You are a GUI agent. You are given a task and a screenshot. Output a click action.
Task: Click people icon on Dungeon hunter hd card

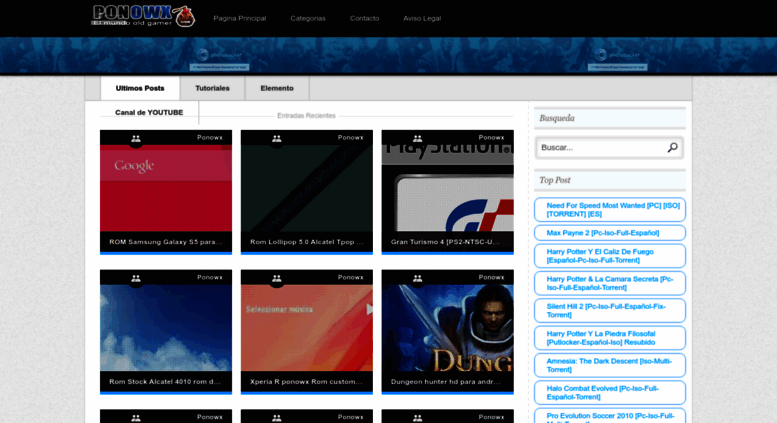tap(418, 278)
